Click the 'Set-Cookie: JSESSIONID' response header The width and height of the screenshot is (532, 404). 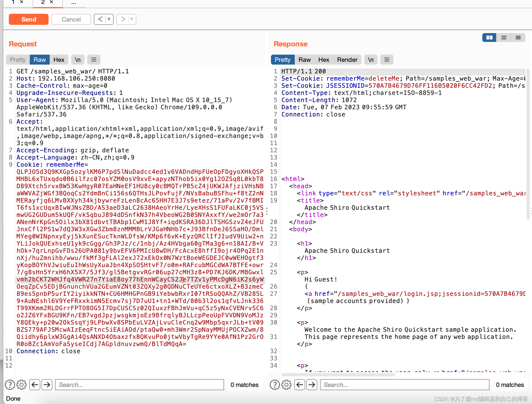[x=403, y=86]
